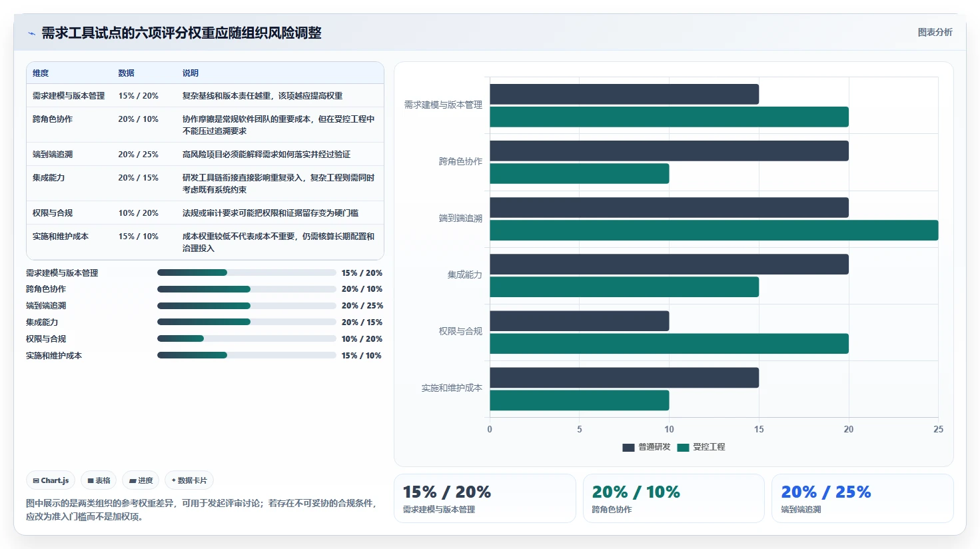Select the 表格 tag chip
This screenshot has height=549, width=980.
pyautogui.click(x=99, y=480)
